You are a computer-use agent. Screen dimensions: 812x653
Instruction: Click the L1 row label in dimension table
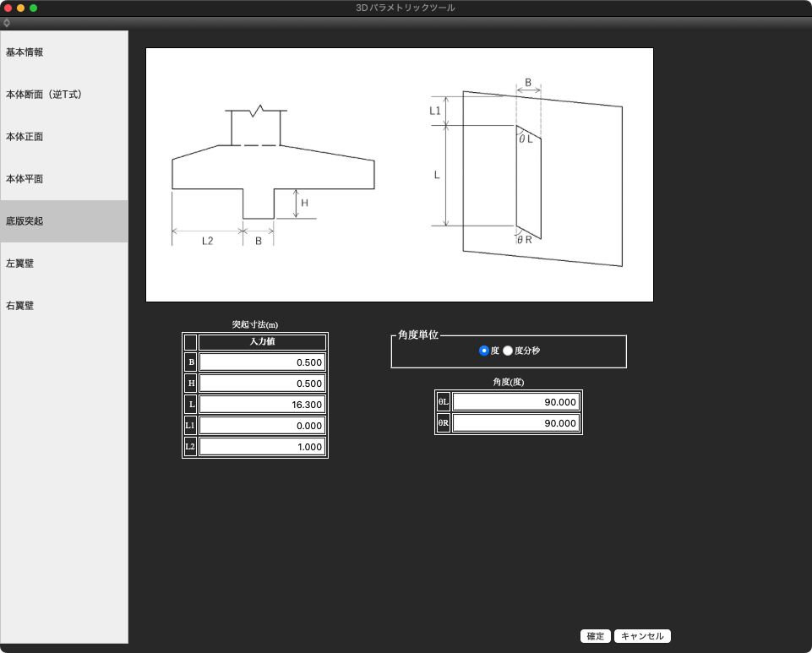191,426
